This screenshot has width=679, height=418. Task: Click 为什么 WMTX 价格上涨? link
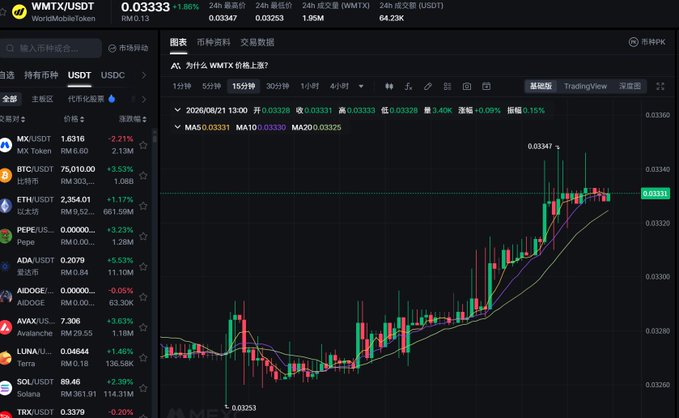click(x=227, y=66)
